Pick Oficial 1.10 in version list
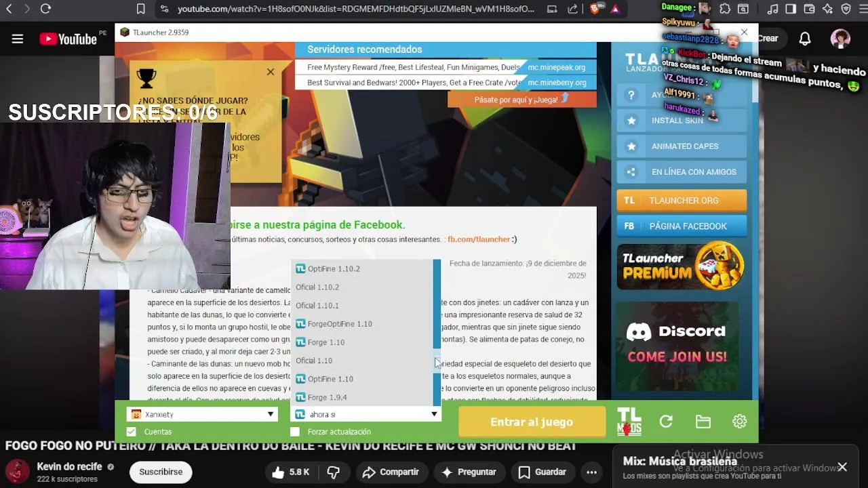The image size is (868, 488). click(x=362, y=360)
